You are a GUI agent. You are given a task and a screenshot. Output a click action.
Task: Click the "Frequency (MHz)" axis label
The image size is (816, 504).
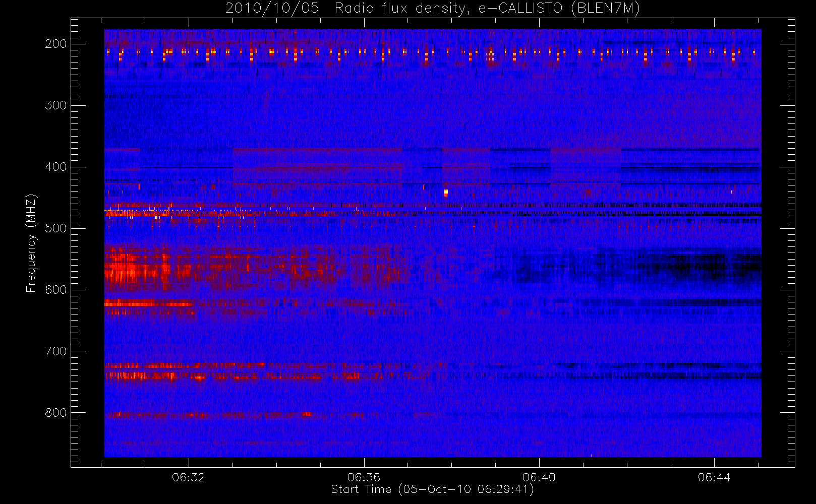coord(31,243)
